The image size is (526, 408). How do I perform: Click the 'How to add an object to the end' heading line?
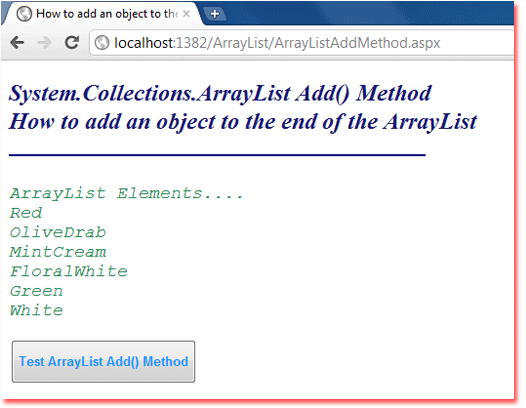(243, 122)
